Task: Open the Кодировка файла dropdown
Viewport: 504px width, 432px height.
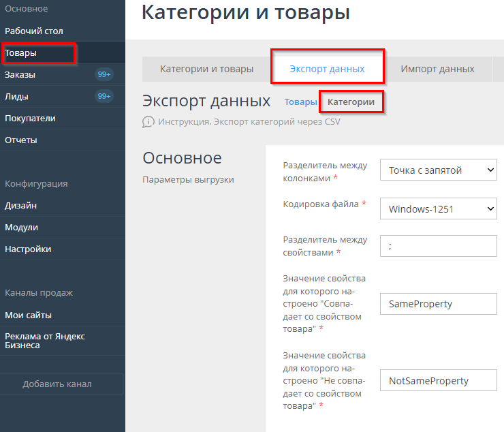Action: pos(439,209)
